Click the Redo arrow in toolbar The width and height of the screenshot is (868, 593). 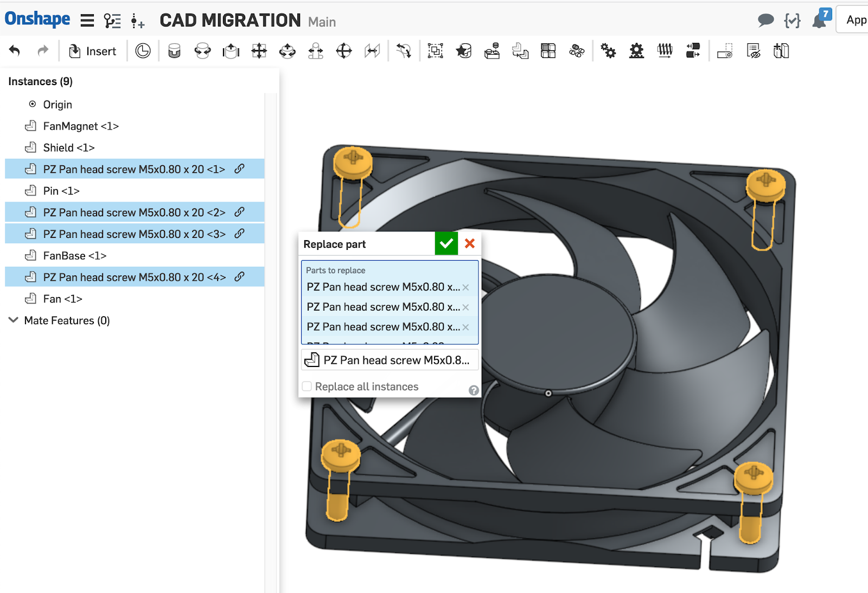pos(43,51)
